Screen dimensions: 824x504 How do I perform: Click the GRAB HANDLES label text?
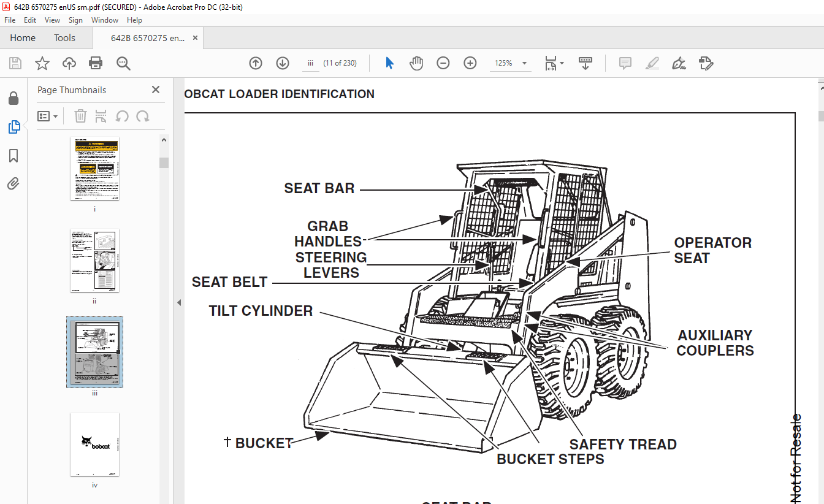[328, 234]
